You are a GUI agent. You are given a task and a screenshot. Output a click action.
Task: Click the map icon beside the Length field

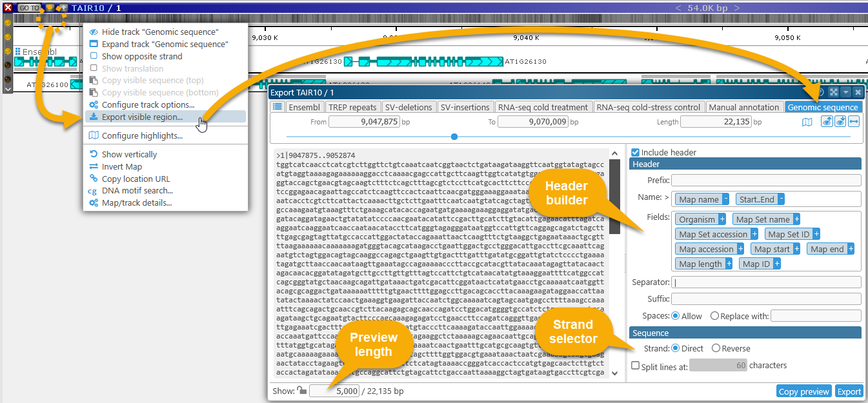point(807,122)
